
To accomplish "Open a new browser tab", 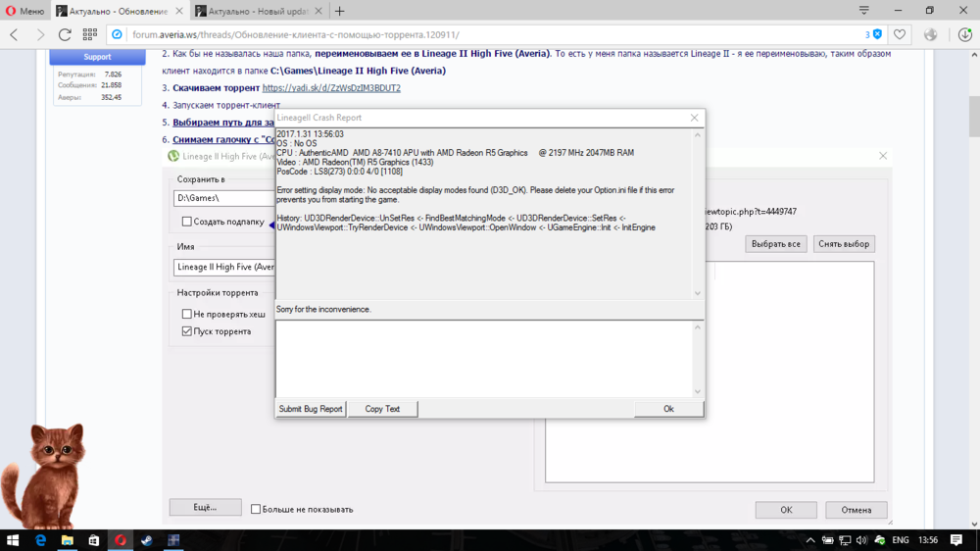I will click(340, 11).
